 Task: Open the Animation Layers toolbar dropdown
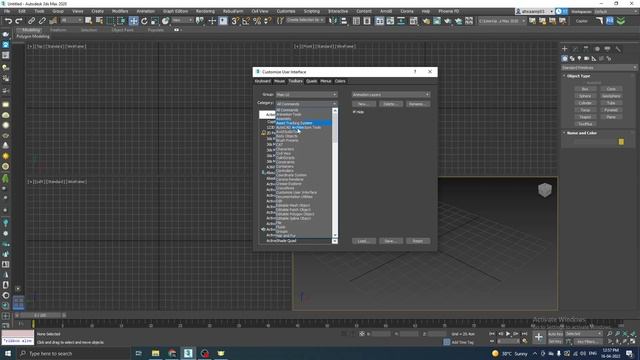point(391,94)
